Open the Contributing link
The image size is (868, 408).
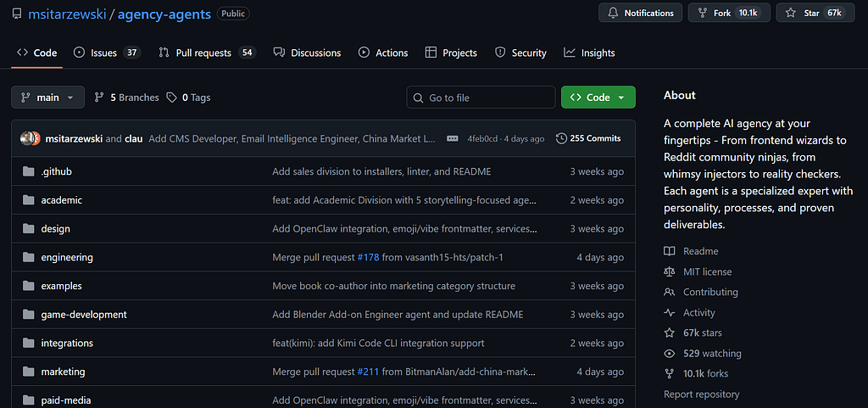point(701,292)
